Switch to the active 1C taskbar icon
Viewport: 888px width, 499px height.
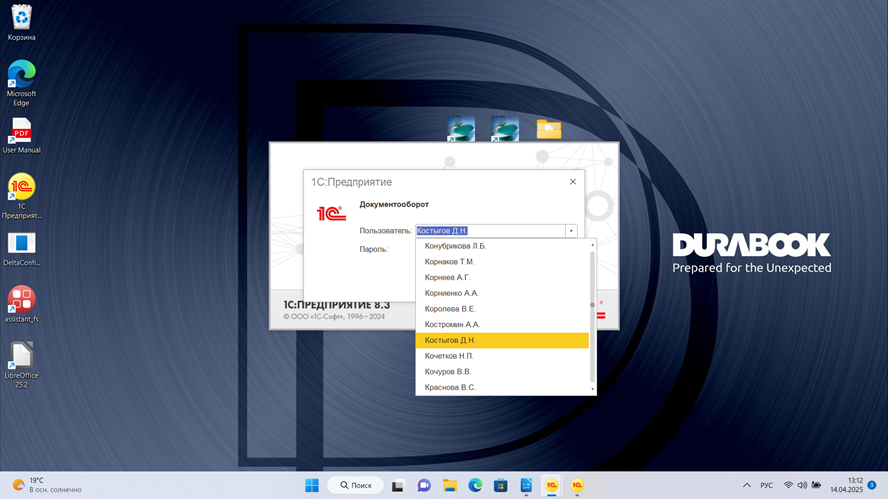[552, 485]
